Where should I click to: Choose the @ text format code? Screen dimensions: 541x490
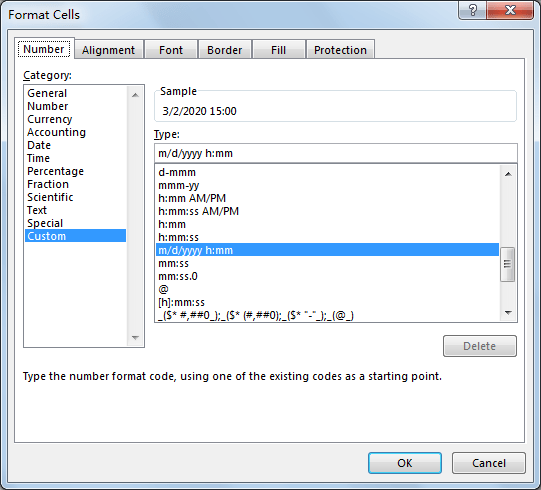[x=327, y=289]
